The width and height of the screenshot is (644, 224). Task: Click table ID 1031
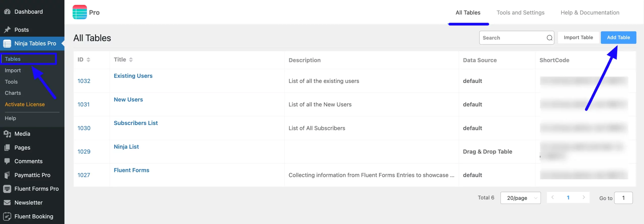coord(84,104)
